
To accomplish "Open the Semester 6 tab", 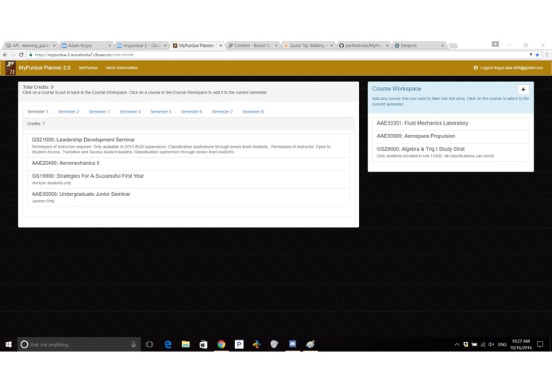I will pos(191,112).
